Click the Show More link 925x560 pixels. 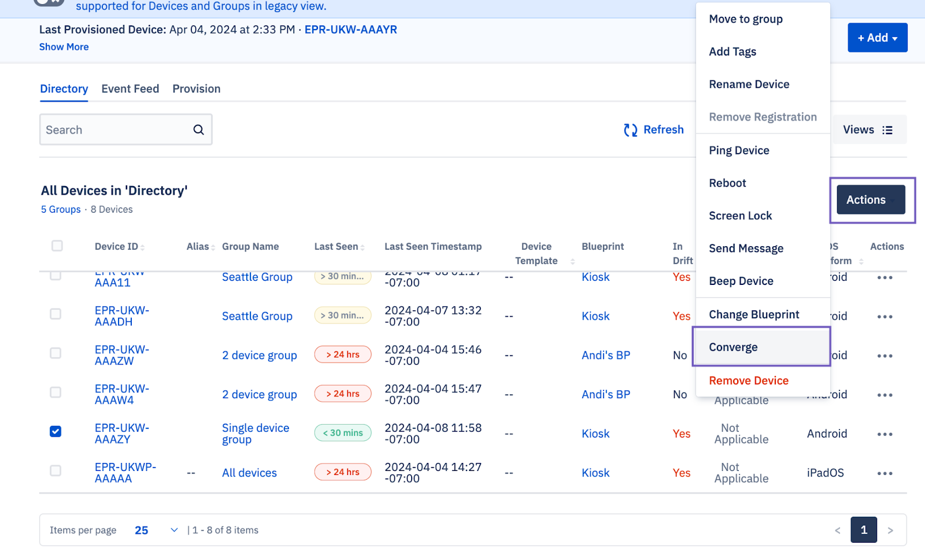pyautogui.click(x=64, y=47)
